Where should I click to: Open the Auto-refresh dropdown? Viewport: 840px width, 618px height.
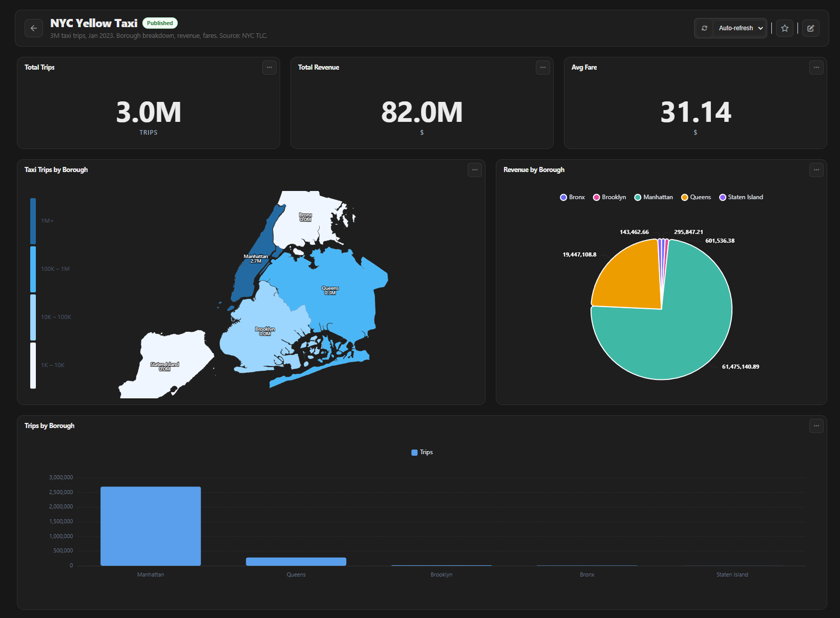tap(741, 28)
